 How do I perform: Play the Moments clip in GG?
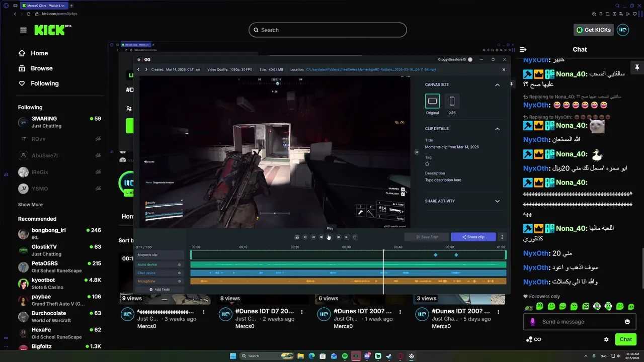pos(330,237)
